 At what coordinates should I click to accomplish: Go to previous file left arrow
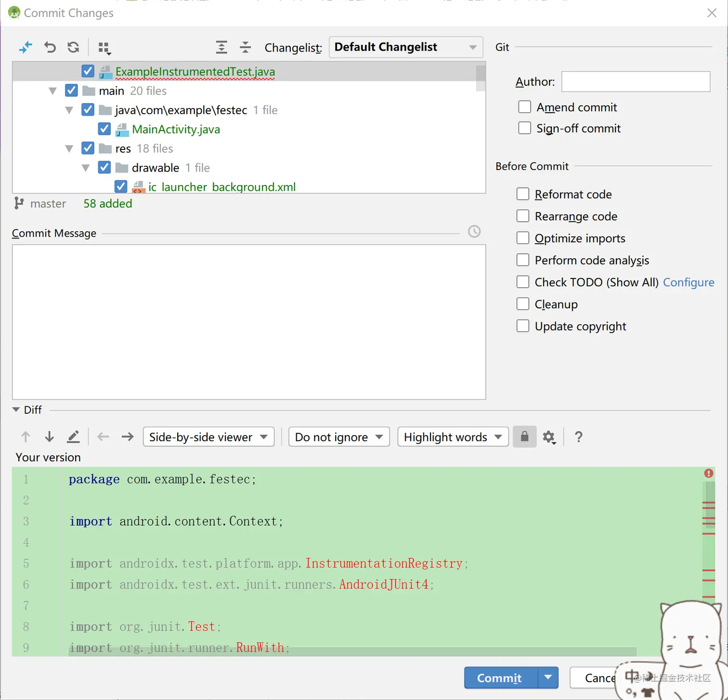(103, 437)
